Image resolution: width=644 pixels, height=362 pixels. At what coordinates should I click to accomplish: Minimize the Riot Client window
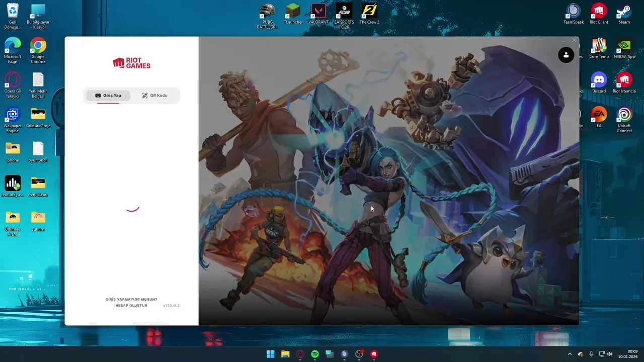563,40
